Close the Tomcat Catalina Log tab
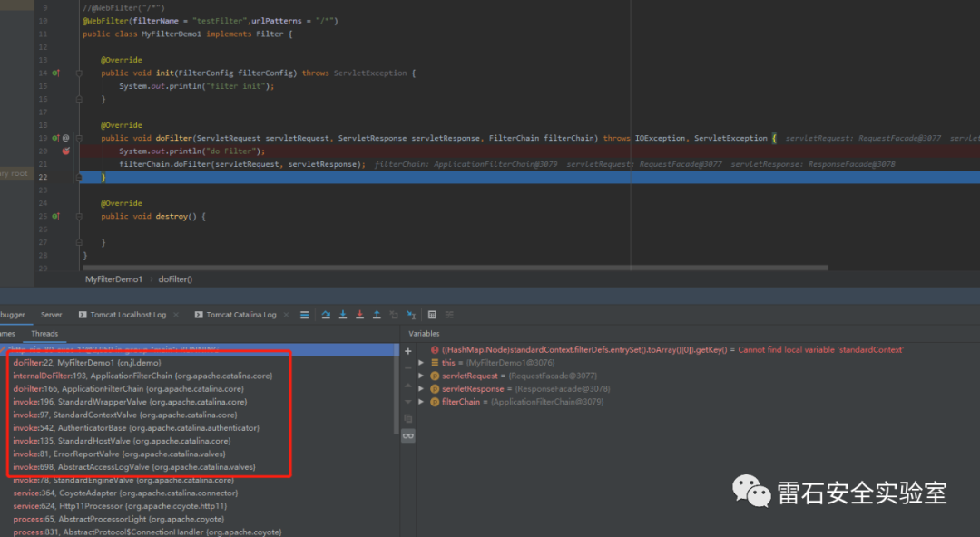The height and width of the screenshot is (537, 980). pyautogui.click(x=286, y=315)
